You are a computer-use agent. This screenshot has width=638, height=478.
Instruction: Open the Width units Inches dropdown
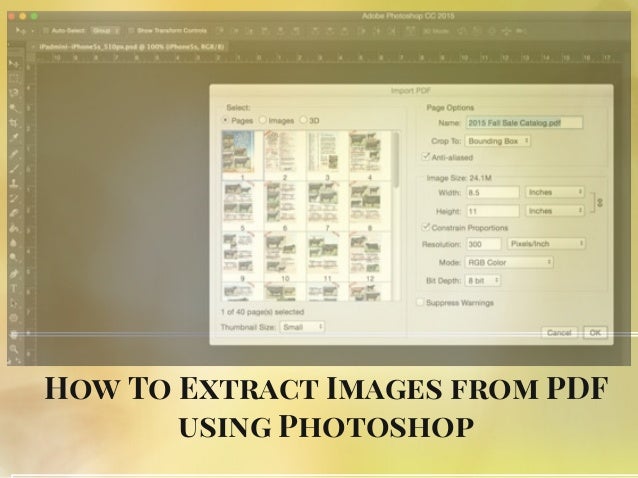pos(555,192)
